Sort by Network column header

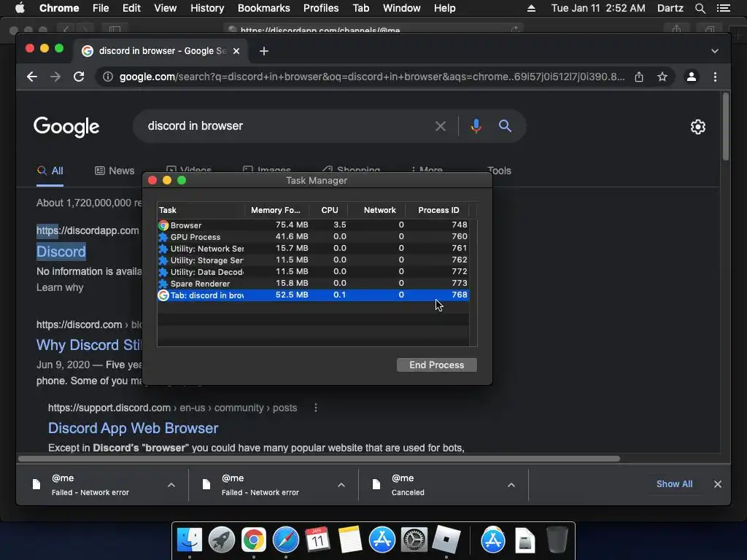(377, 210)
